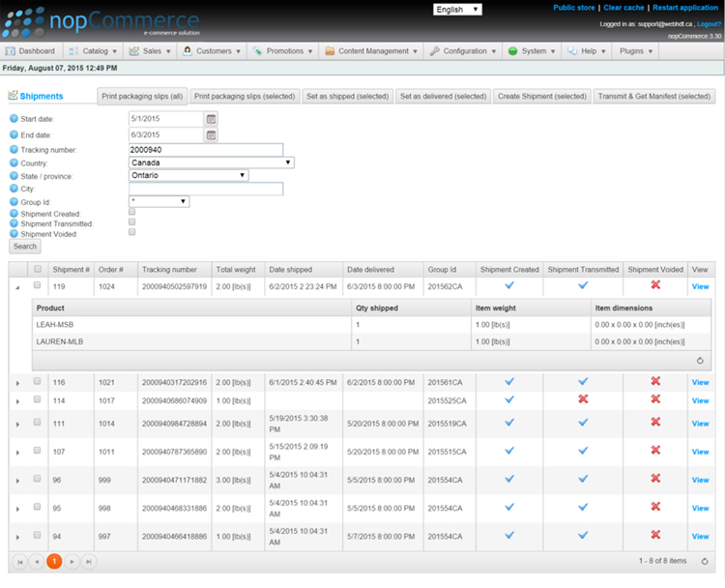Click Shipment Transmitted checkmark for shipment 111
The width and height of the screenshot is (725, 588).
coord(583,422)
